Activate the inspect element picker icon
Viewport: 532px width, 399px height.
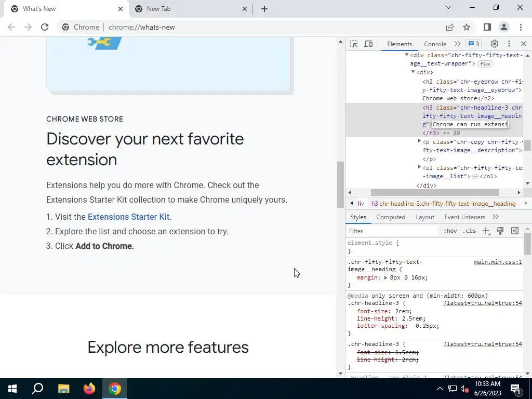[354, 44]
